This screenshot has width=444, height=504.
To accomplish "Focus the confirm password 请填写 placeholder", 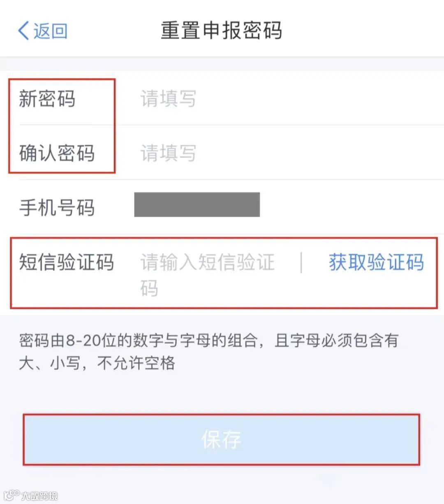I will [x=168, y=153].
